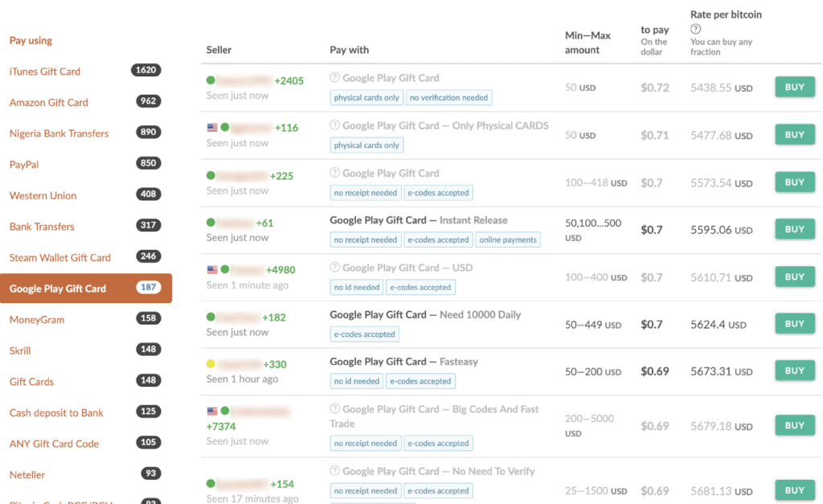
Task: Click help icon beside Big Codes And Fast Trade
Action: point(335,408)
